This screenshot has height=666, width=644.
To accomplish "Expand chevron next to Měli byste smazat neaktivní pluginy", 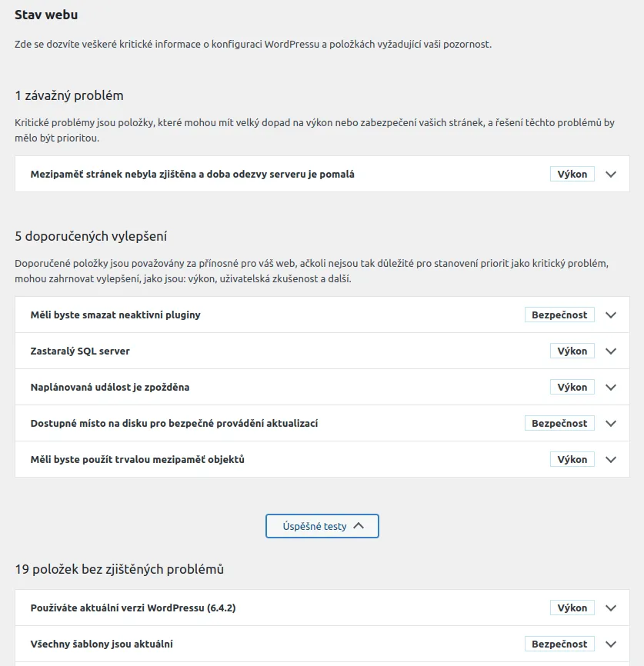I will 611,315.
